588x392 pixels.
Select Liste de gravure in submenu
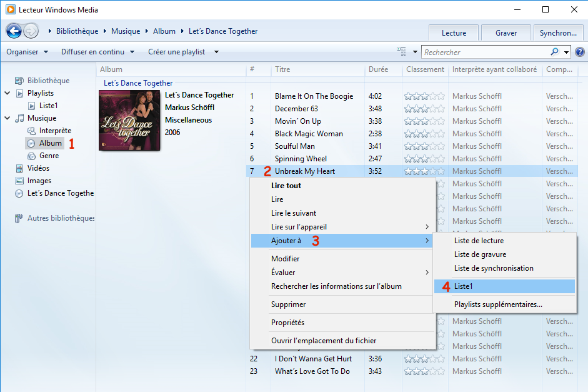(480, 254)
